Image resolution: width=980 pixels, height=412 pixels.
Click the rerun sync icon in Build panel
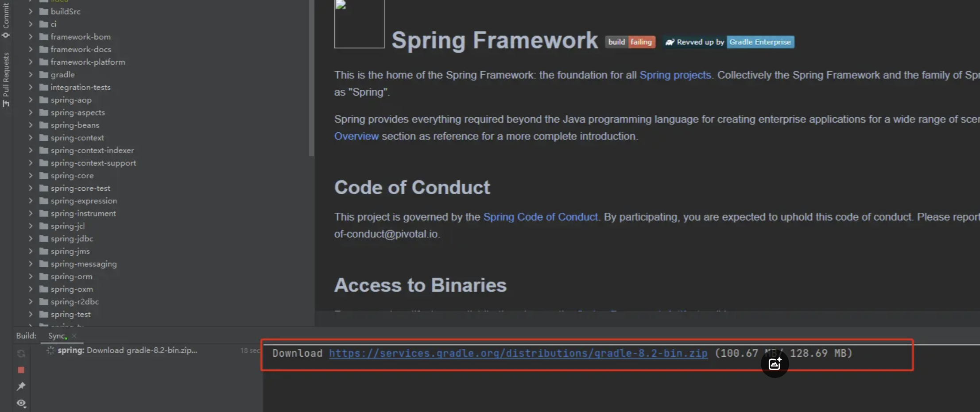(21, 354)
